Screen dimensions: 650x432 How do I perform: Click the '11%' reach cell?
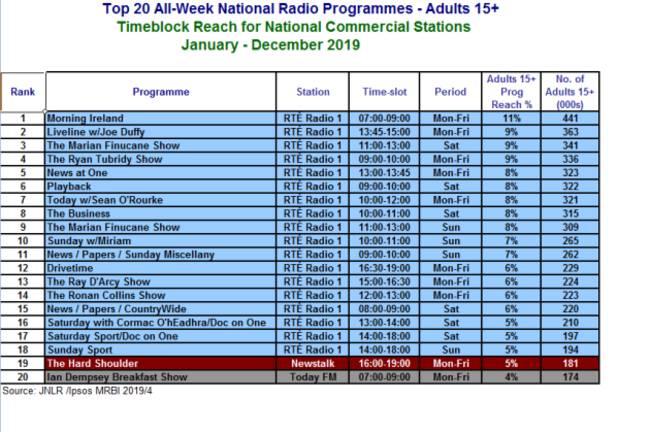(511, 118)
